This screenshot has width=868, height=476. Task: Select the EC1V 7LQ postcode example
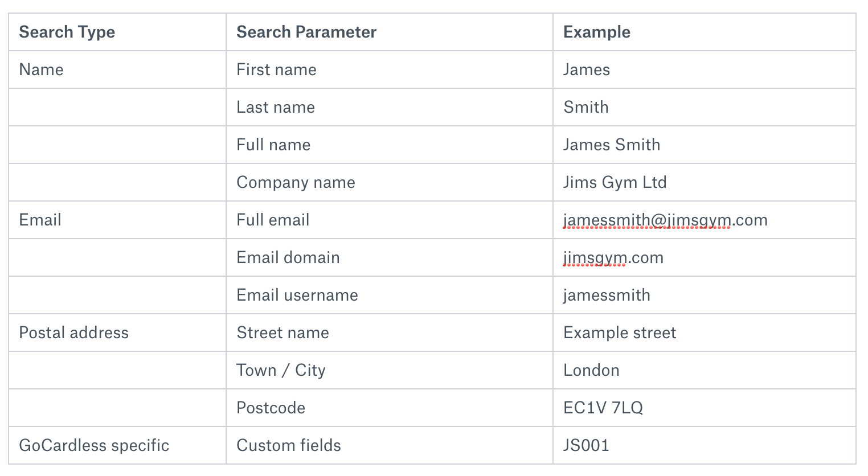603,408
